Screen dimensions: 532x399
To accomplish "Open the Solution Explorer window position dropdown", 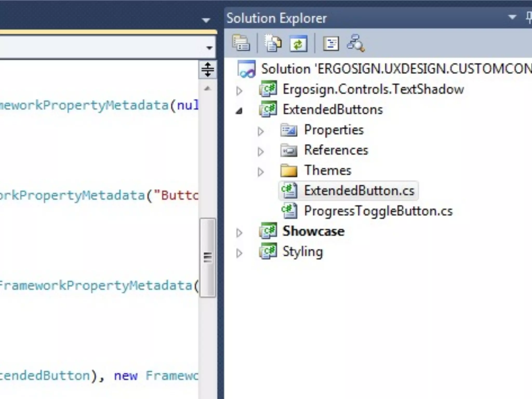I will [x=512, y=17].
